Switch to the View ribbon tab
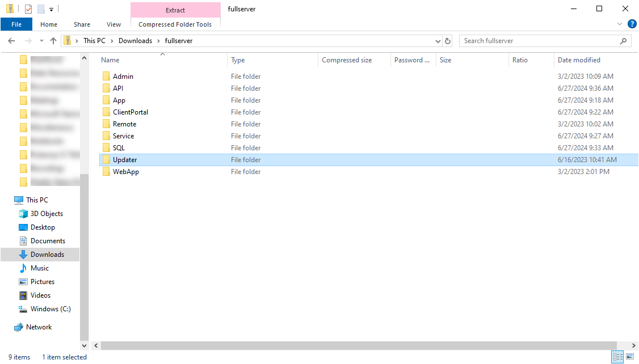 [113, 24]
